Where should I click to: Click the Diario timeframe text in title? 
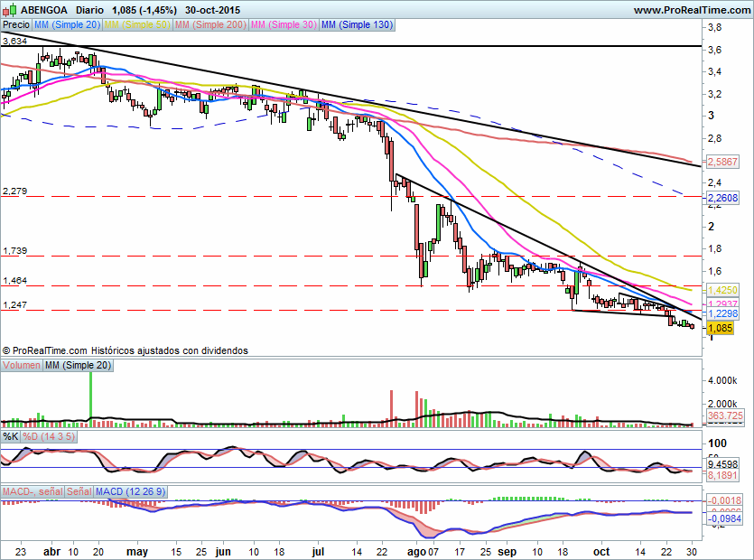[x=89, y=10]
